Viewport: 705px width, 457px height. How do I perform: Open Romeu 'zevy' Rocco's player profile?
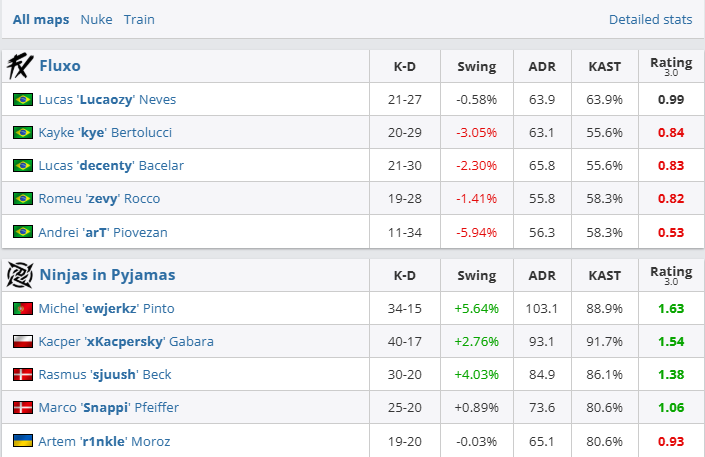click(99, 199)
